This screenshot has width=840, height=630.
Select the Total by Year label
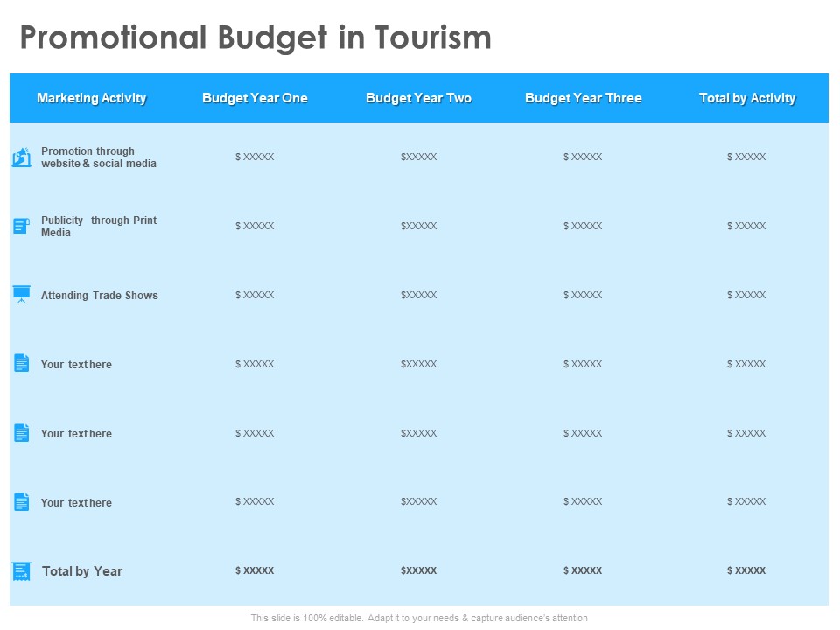pyautogui.click(x=82, y=571)
